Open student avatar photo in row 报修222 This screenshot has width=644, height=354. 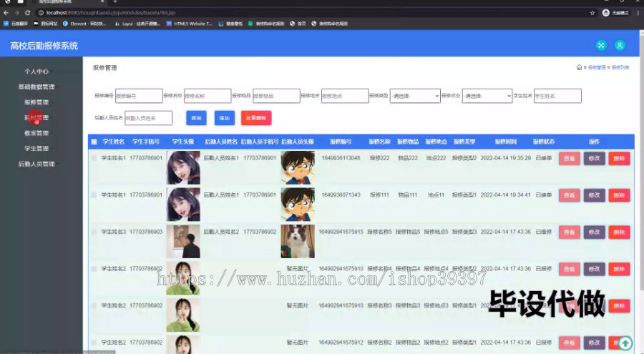pyautogui.click(x=183, y=167)
